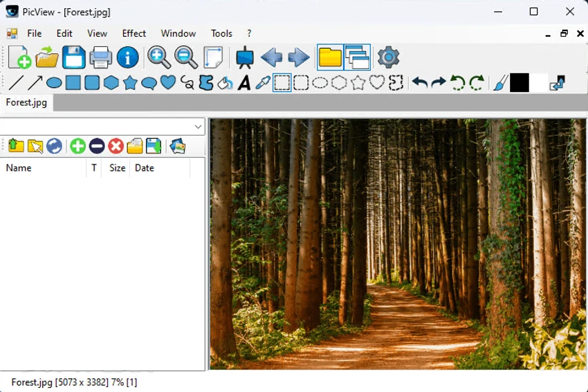Save the image with the floppy disk icon
The width and height of the screenshot is (588, 392).
pyautogui.click(x=73, y=57)
